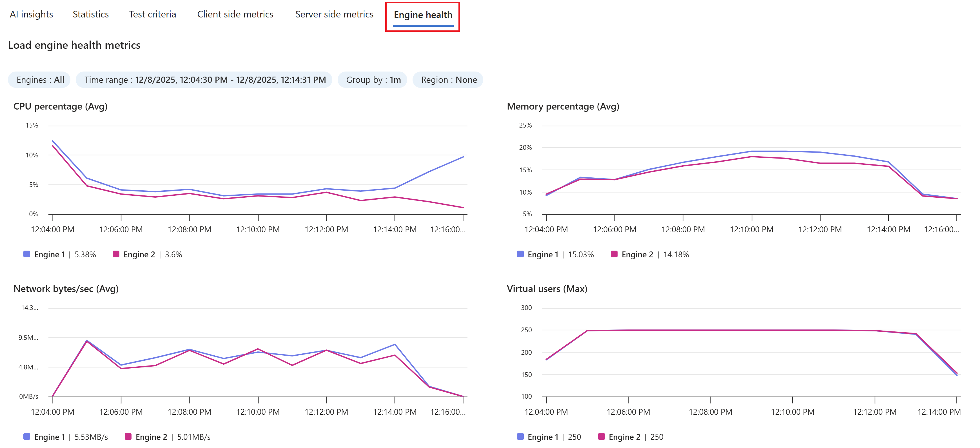
Task: Open the Group by 1m filter
Action: tap(373, 80)
